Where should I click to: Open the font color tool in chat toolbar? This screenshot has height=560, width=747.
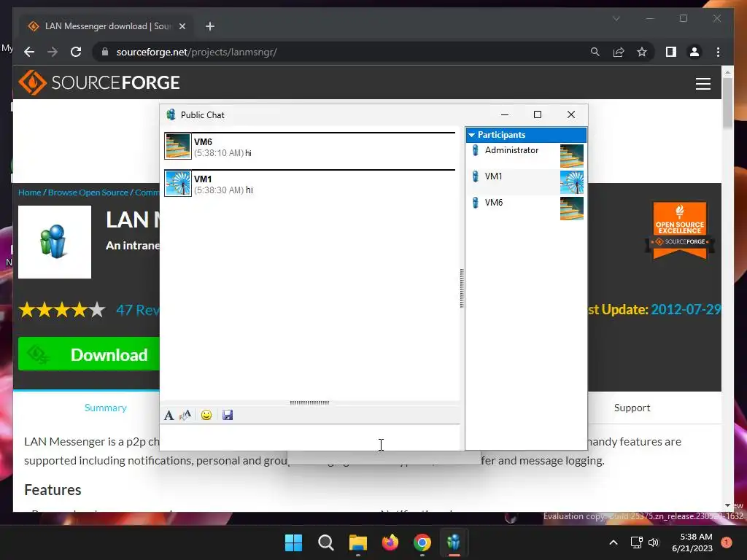(x=185, y=415)
